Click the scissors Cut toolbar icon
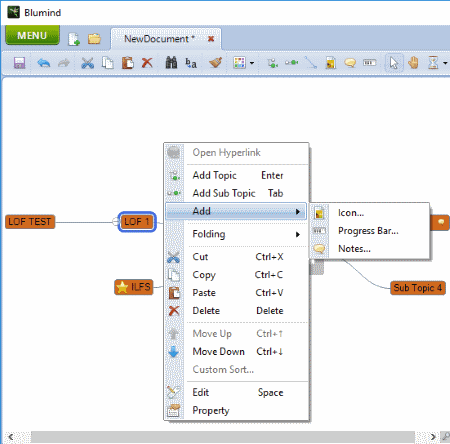Viewport: 450px width, 444px height. [x=87, y=63]
